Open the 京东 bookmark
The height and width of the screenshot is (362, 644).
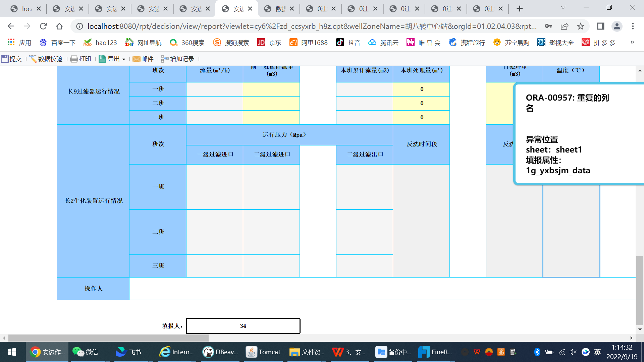269,43
